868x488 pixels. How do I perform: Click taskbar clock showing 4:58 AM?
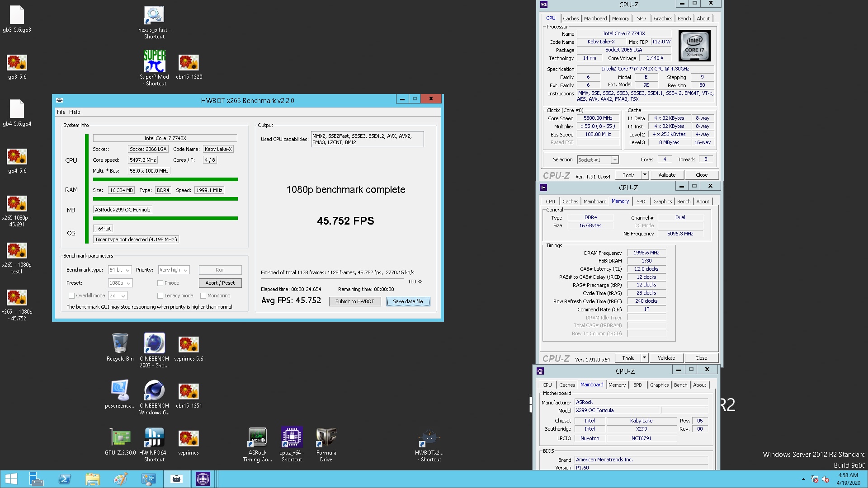pos(848,479)
